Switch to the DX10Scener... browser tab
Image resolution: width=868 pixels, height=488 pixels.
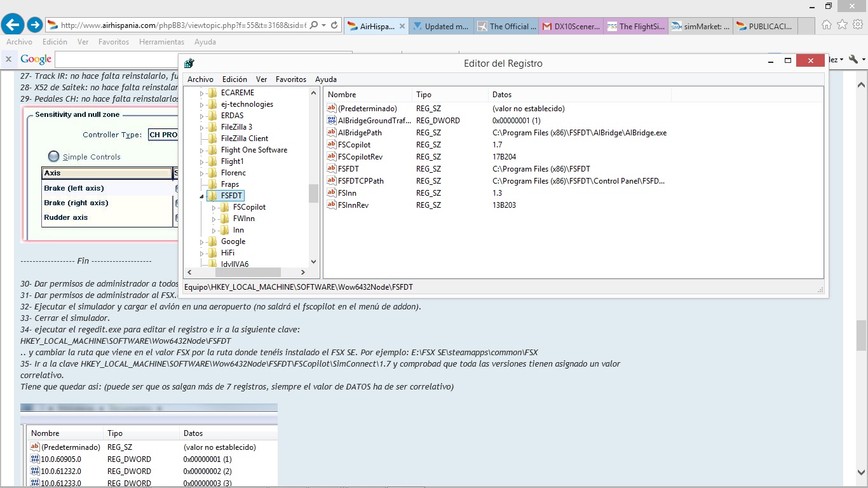(x=571, y=27)
